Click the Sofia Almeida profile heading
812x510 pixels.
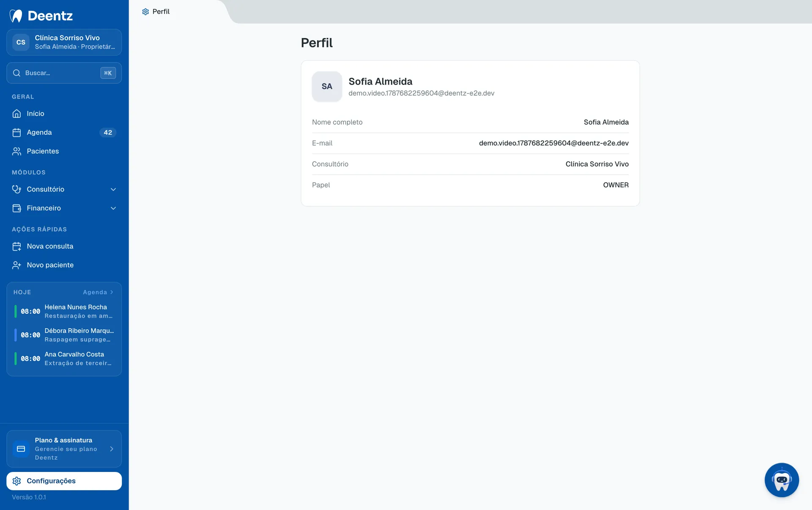[x=380, y=81]
